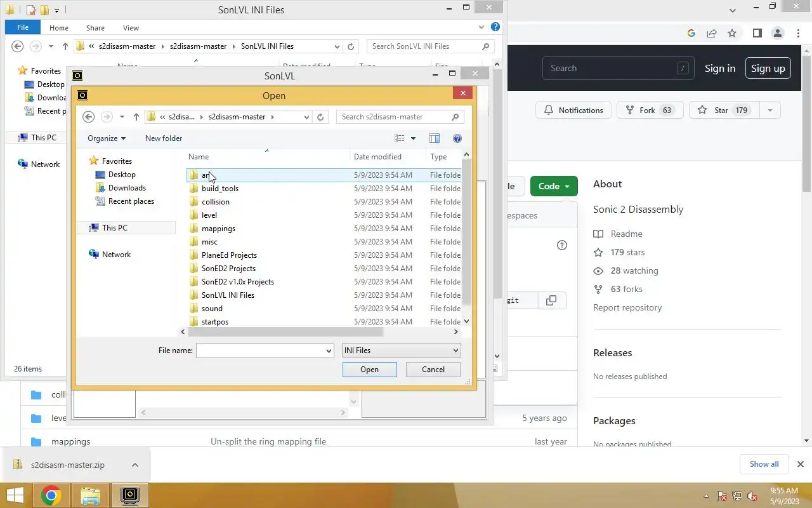Image resolution: width=812 pixels, height=508 pixels.
Task: Expand Open dialog address path history dropdown
Action: pyautogui.click(x=307, y=117)
